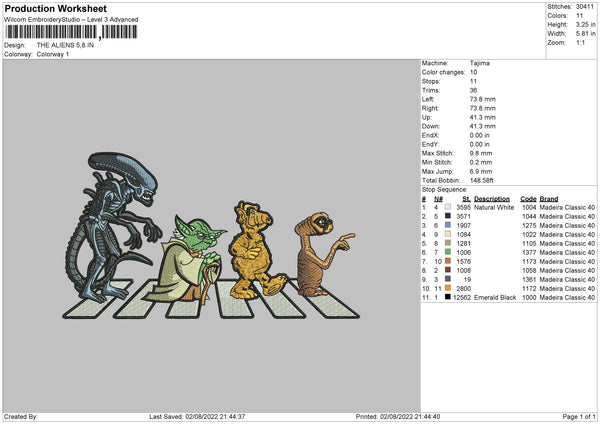
Task: Click the Total Bobbin value "148.58ft"
Action: point(482,180)
